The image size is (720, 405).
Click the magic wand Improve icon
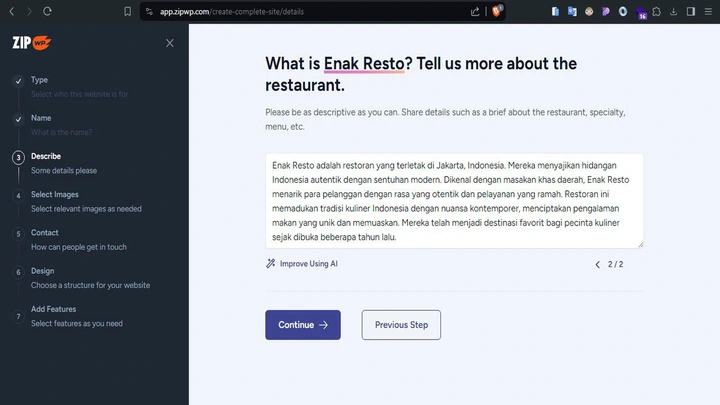[x=270, y=263]
